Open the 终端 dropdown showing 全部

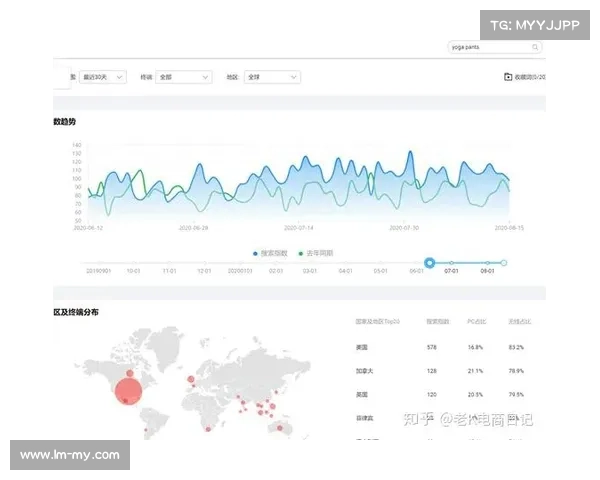pyautogui.click(x=184, y=77)
